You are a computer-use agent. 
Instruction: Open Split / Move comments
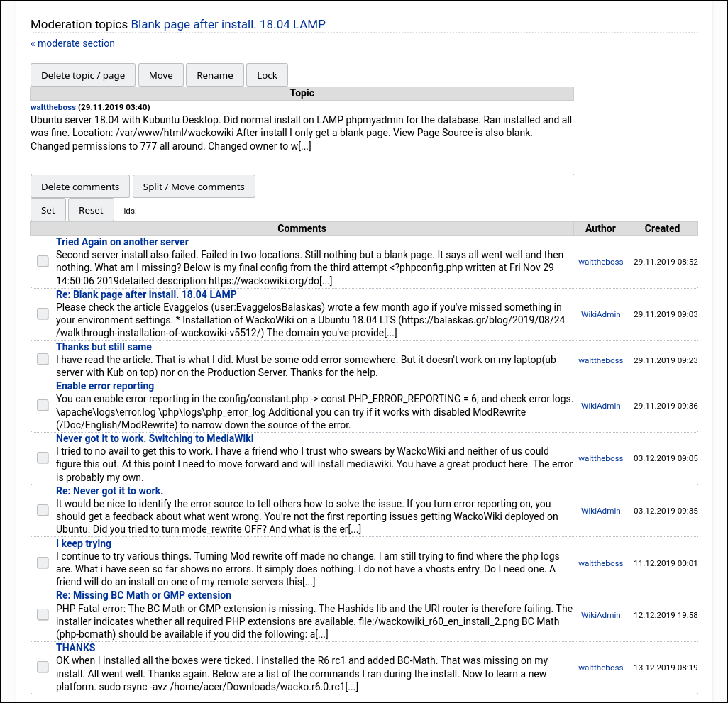(x=194, y=187)
